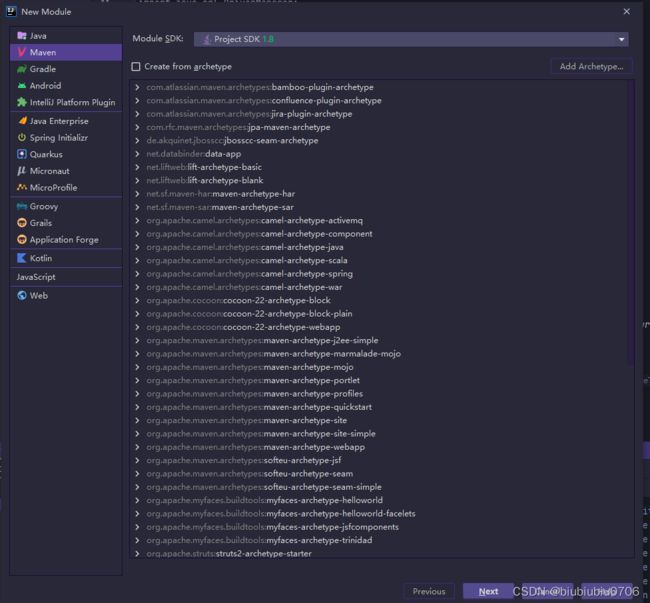Expand maven-archetype-quickstart entry

point(137,407)
